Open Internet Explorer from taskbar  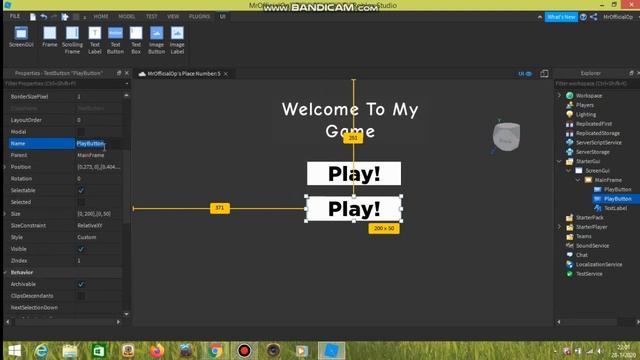pyautogui.click(x=41, y=351)
